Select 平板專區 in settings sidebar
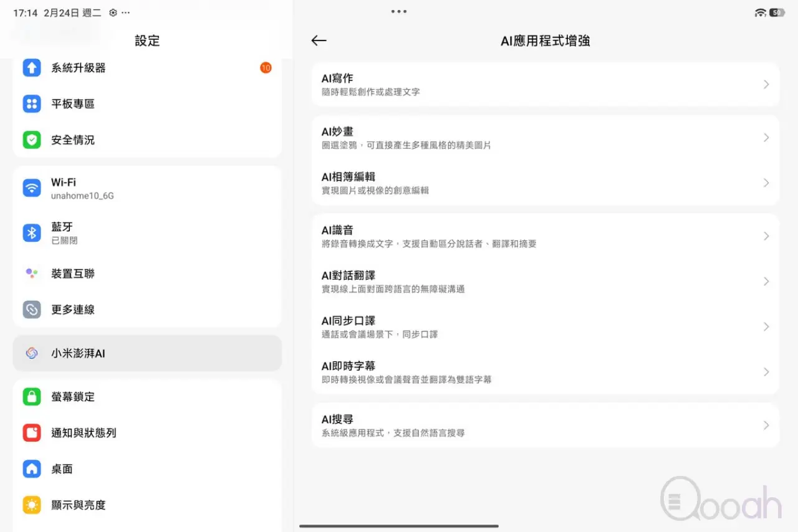 click(147, 104)
